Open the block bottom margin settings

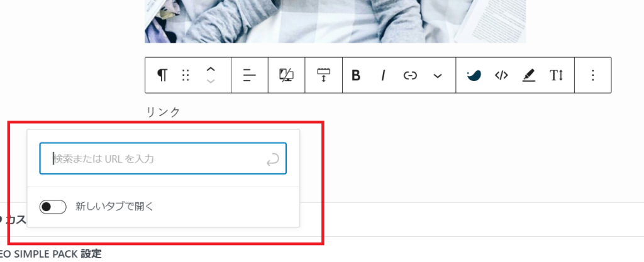pyautogui.click(x=324, y=75)
